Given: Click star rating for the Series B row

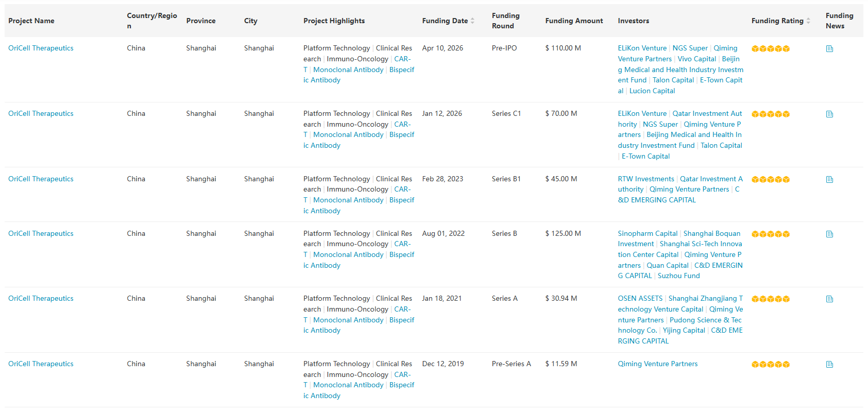Looking at the screenshot, I should (770, 234).
